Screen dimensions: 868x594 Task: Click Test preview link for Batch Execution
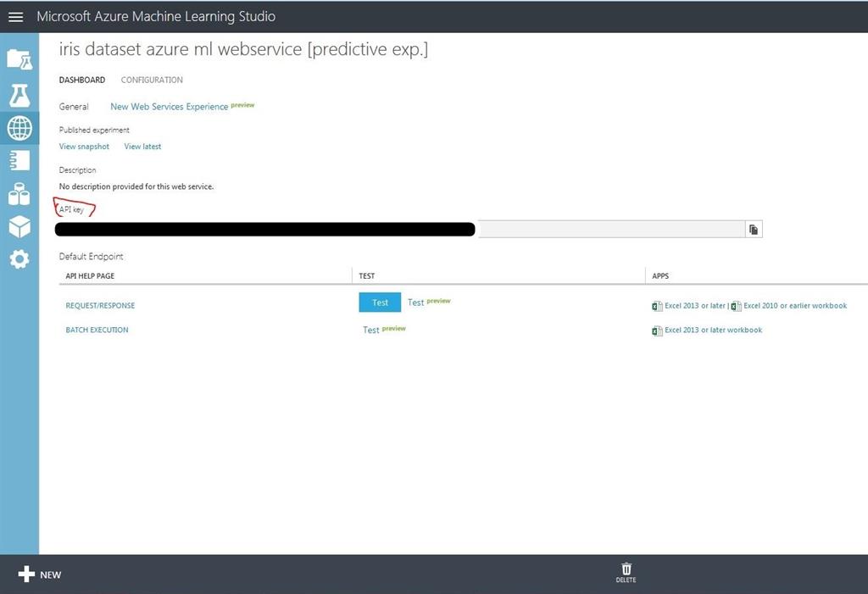384,330
